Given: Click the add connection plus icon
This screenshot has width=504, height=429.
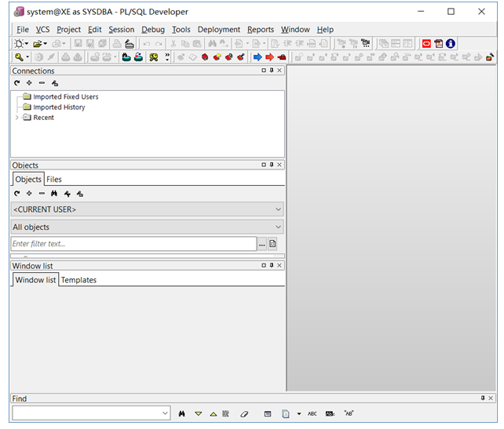Looking at the screenshot, I should coord(29,83).
